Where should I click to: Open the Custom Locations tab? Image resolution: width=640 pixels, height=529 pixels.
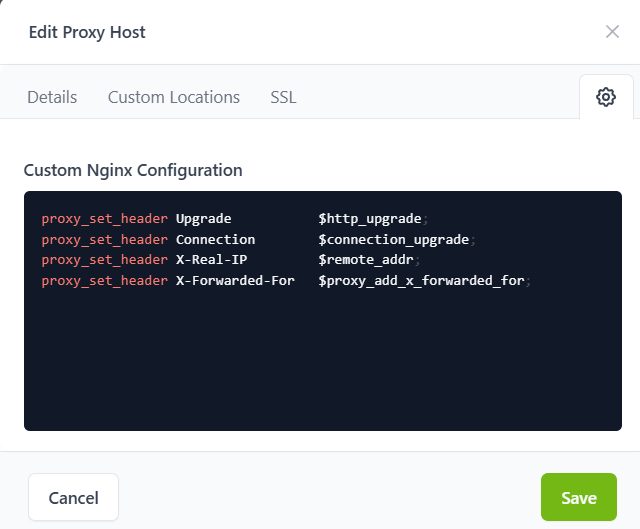point(173,97)
